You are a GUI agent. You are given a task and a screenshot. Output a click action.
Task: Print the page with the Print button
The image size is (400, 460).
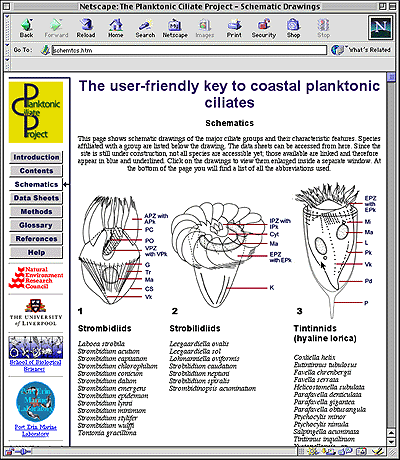(234, 28)
